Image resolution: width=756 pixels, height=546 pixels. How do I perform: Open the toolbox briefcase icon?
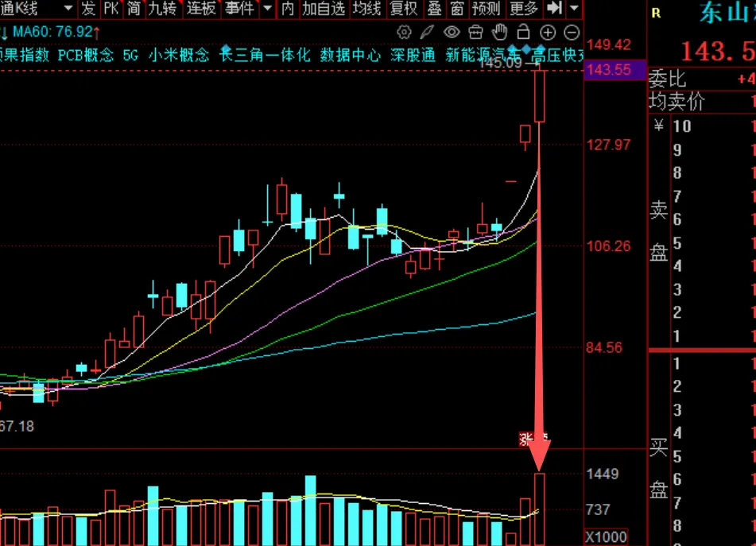pos(476,33)
